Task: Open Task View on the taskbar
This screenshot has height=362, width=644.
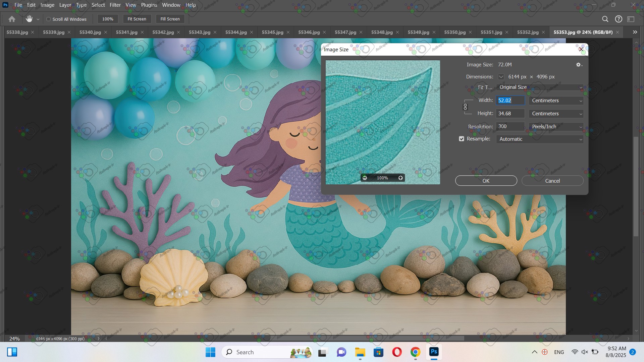Action: tap(322, 352)
